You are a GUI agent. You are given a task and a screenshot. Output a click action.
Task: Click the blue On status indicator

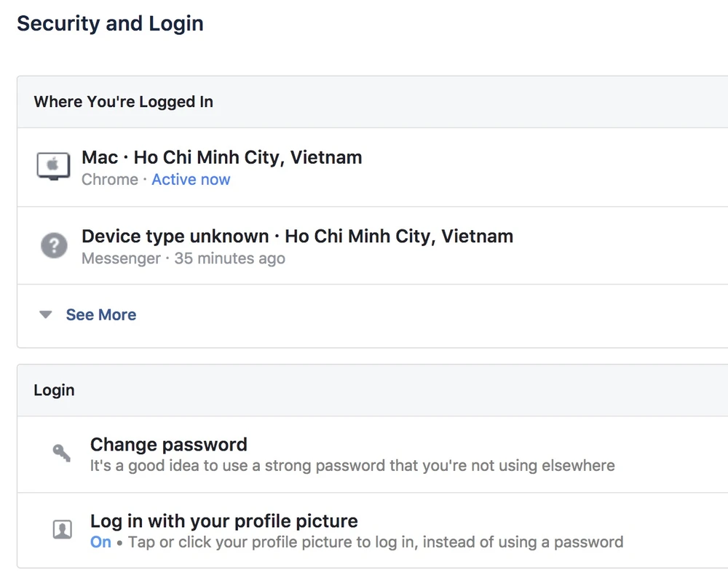coord(100,542)
